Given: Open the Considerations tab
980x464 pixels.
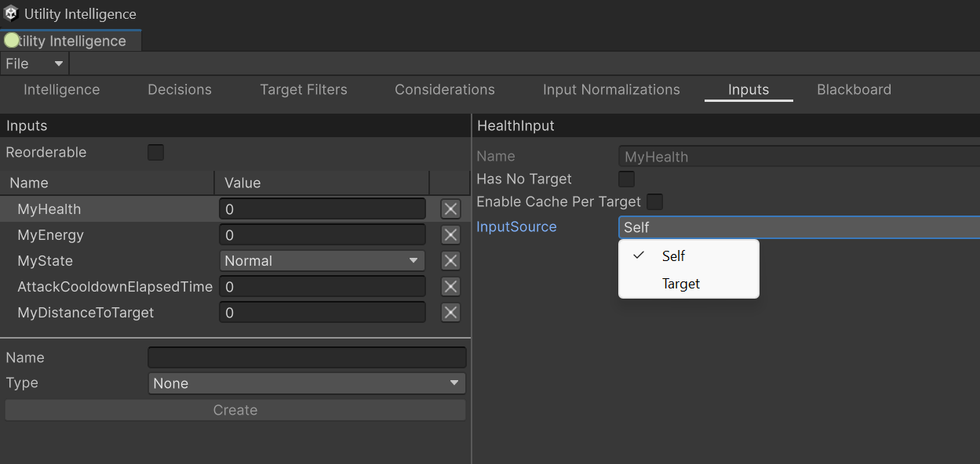Looking at the screenshot, I should coord(445,89).
